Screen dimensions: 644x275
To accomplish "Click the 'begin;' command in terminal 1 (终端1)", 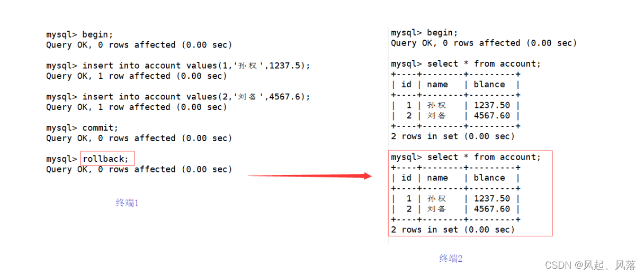I will 97,35.
